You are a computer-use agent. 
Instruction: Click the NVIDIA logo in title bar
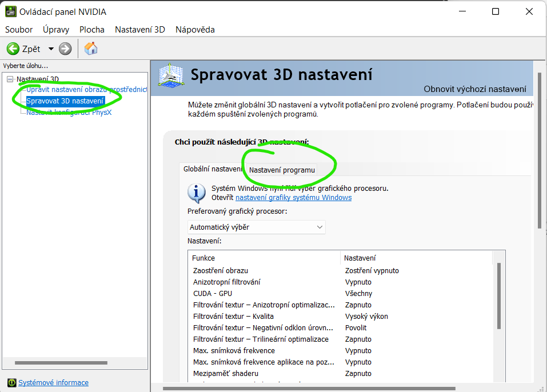pyautogui.click(x=10, y=11)
